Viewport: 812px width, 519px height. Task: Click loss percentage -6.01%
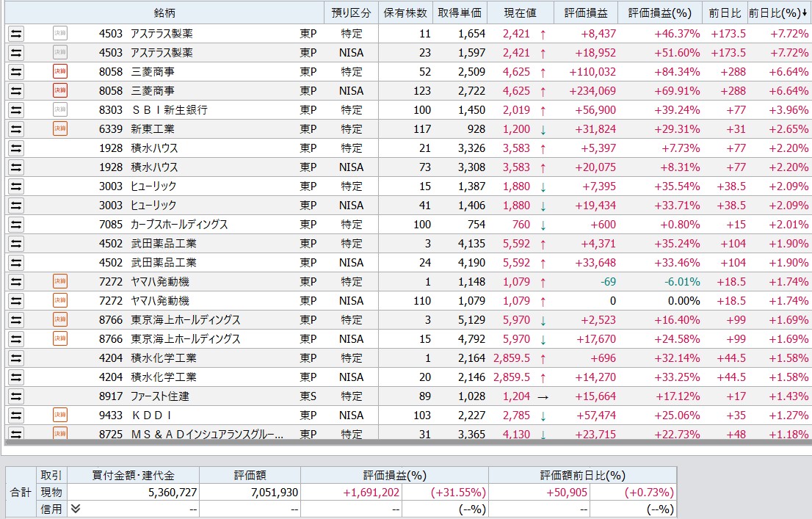pyautogui.click(x=682, y=282)
